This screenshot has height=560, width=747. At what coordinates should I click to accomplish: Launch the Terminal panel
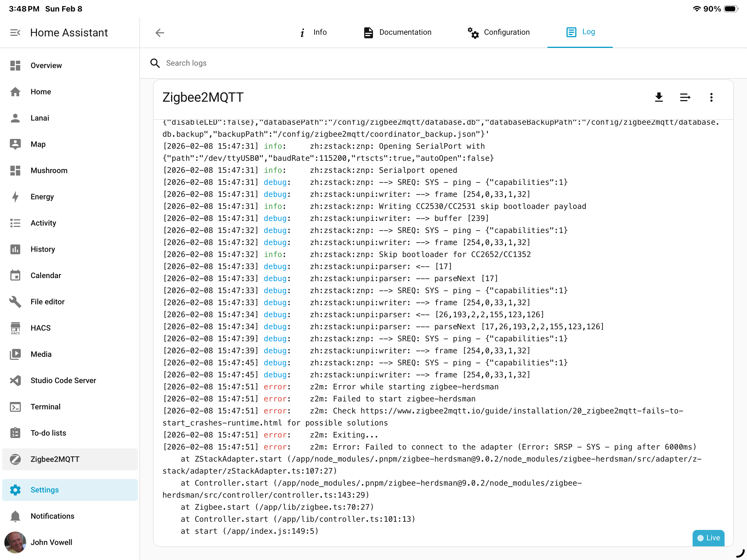(45, 407)
